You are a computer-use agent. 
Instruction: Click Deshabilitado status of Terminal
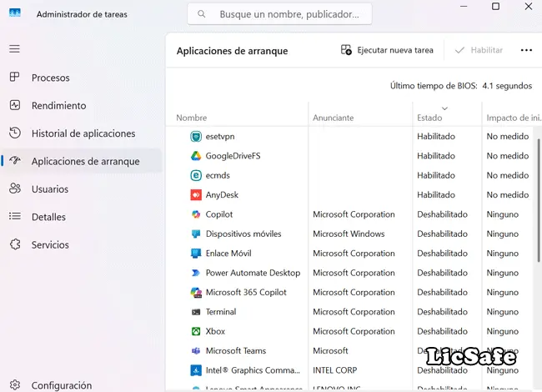(442, 312)
